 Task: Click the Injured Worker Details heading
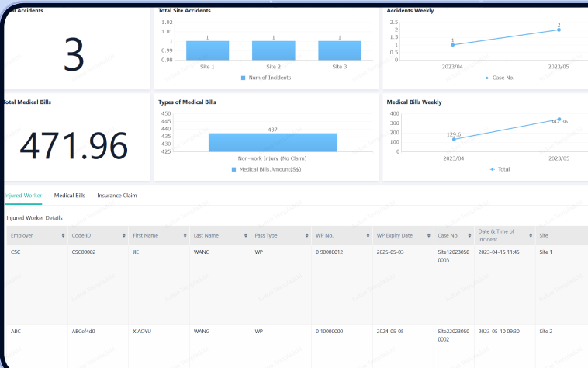(34, 218)
